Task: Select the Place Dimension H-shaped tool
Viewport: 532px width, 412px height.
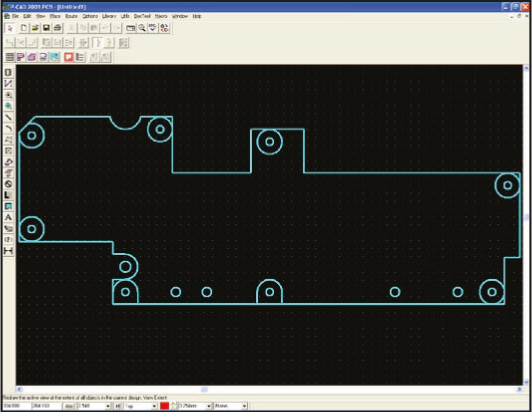Action: (8, 251)
